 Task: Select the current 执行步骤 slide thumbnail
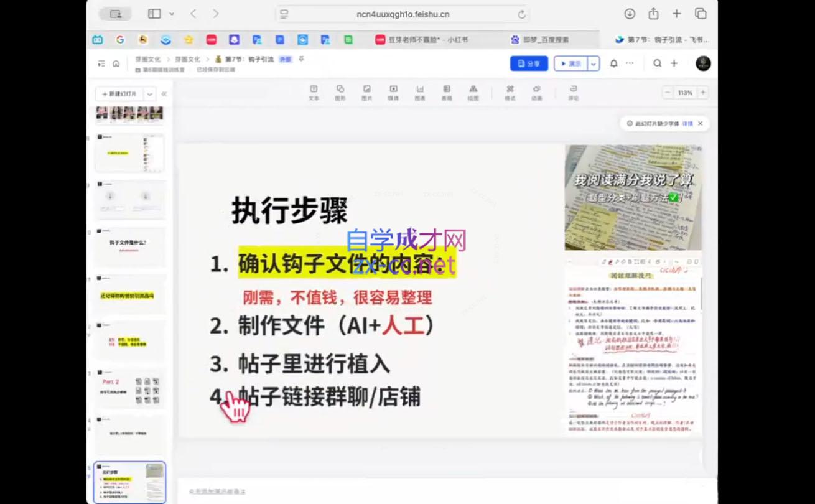(x=130, y=482)
